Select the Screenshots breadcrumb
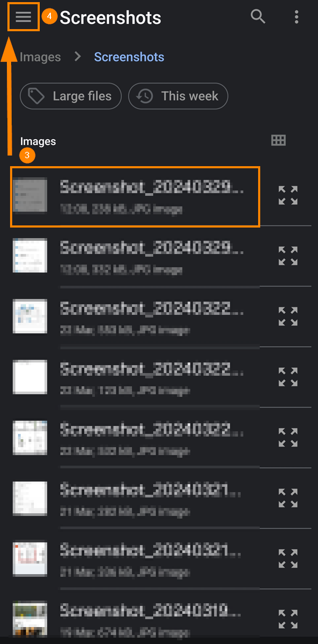This screenshot has height=644, width=318. pyautogui.click(x=129, y=57)
